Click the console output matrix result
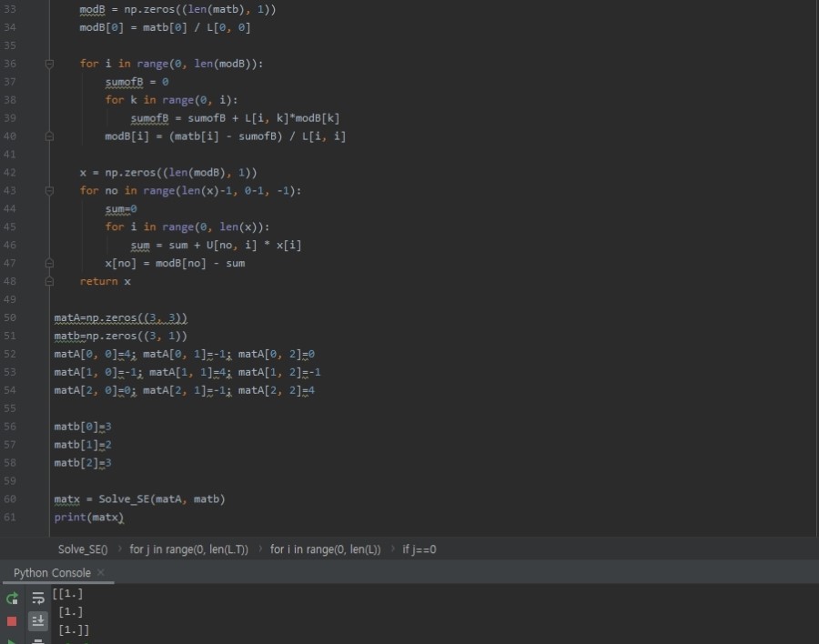Viewport: 819px width, 644px height. pos(71,611)
